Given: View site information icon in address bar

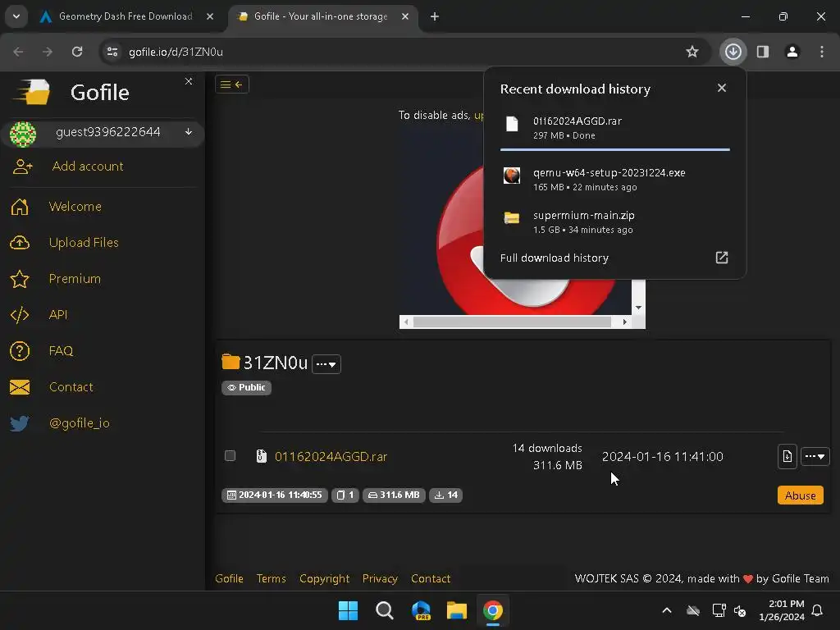Looking at the screenshot, I should tap(112, 52).
